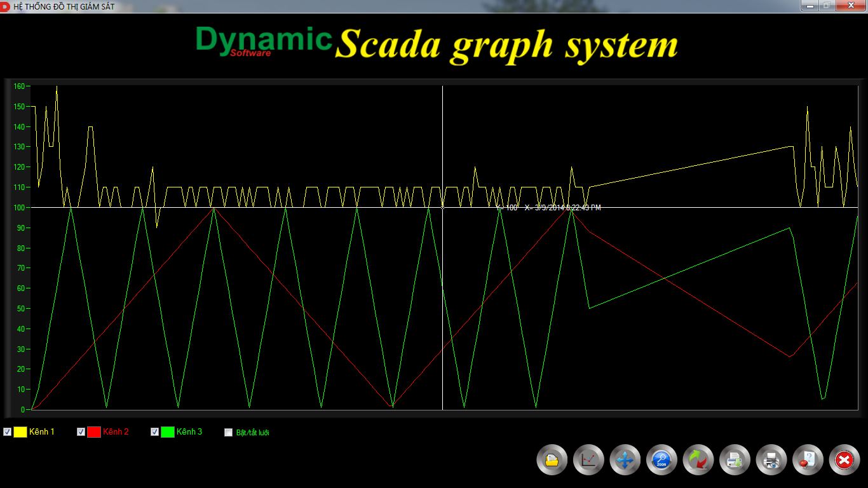
Task: Enable the Bật/tắt lưới grid checkbox
Action: point(229,433)
